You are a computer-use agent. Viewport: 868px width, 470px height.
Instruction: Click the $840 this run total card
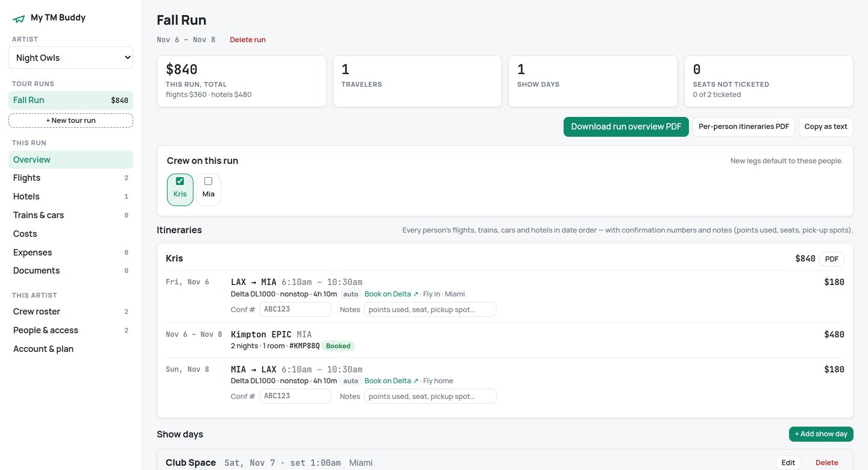pyautogui.click(x=242, y=81)
